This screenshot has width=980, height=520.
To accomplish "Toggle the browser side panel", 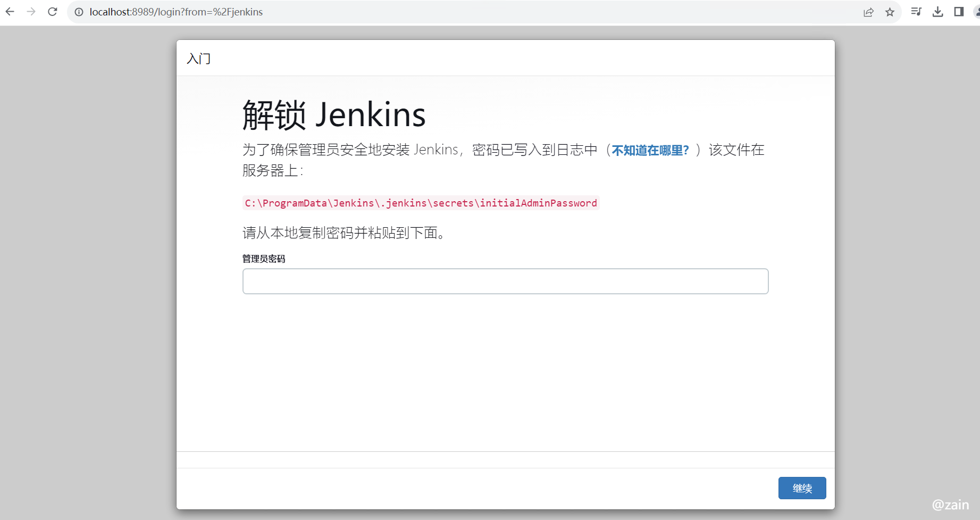I will click(x=959, y=12).
